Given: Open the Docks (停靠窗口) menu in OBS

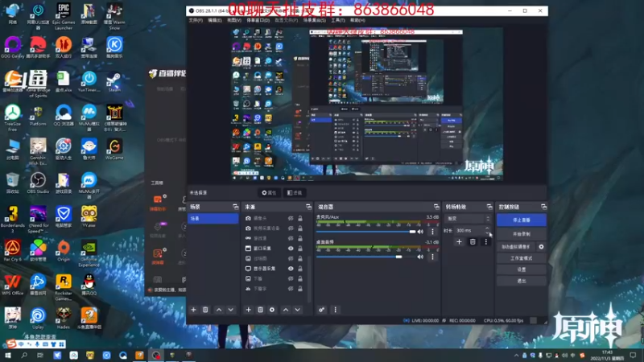Looking at the screenshot, I should pos(258,20).
